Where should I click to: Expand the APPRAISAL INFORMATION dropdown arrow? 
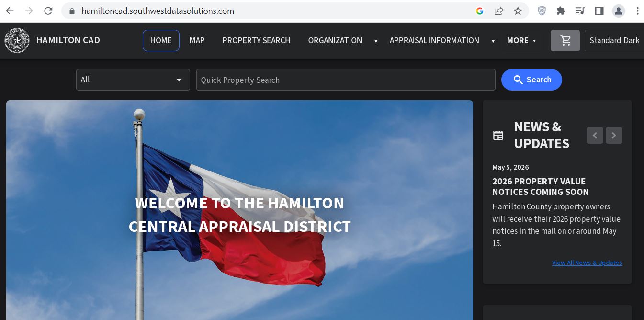pos(493,41)
